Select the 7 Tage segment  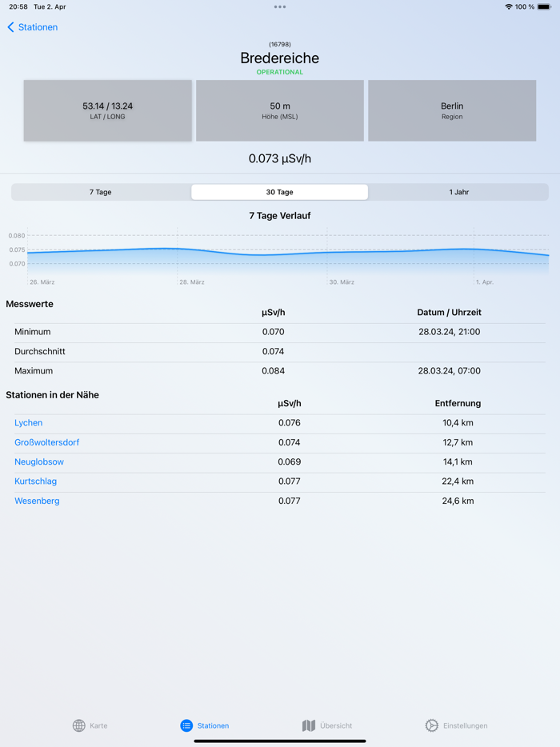point(101,192)
